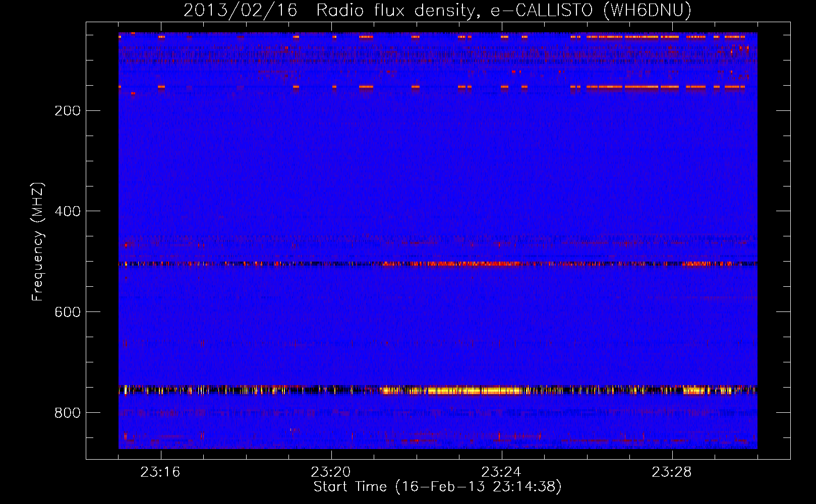Click the 23:20 time tick label
Image resolution: width=816 pixels, height=504 pixels.
(331, 472)
